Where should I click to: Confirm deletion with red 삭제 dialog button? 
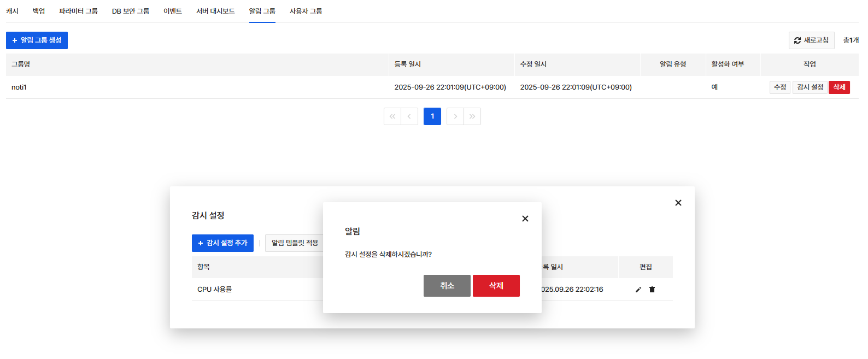[x=496, y=286]
